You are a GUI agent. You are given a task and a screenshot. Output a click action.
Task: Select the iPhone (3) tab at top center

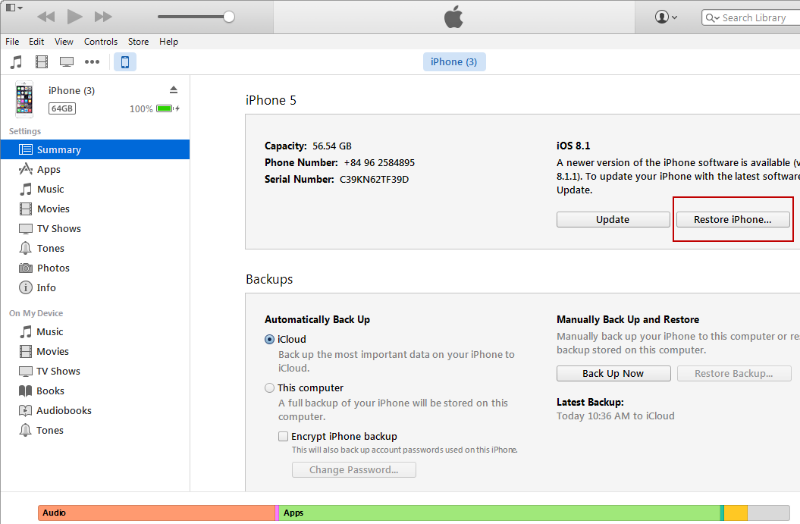[x=454, y=62]
